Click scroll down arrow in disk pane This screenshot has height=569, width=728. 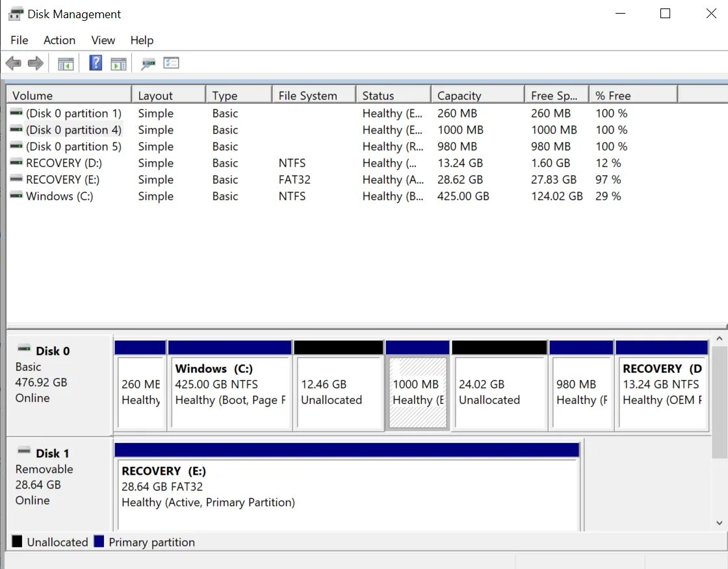[719, 523]
